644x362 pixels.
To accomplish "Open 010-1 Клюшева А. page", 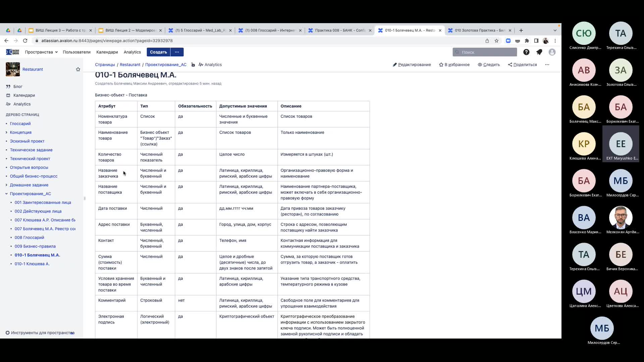I will pyautogui.click(x=32, y=264).
